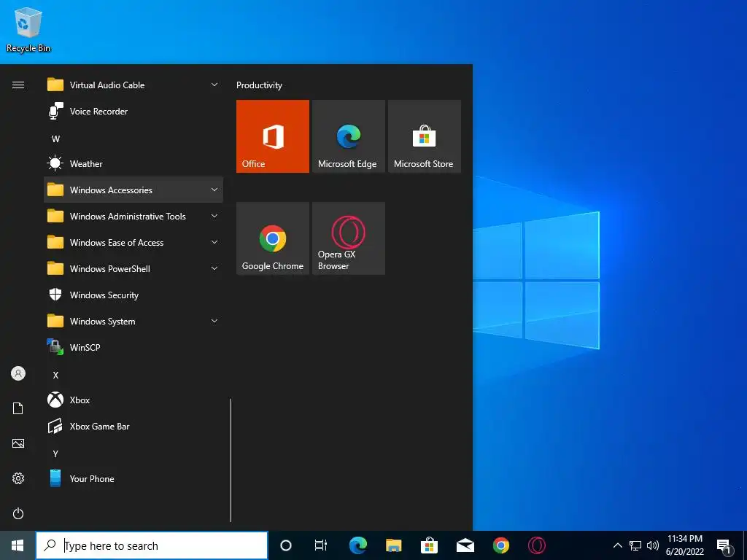Open Xbox Game Bar
Viewport: 747px width, 560px height.
point(133,426)
